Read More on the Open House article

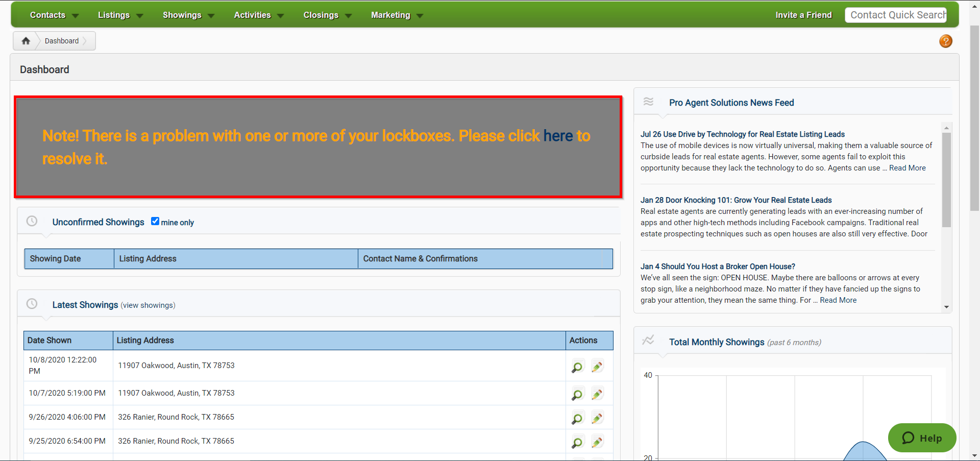pyautogui.click(x=838, y=300)
